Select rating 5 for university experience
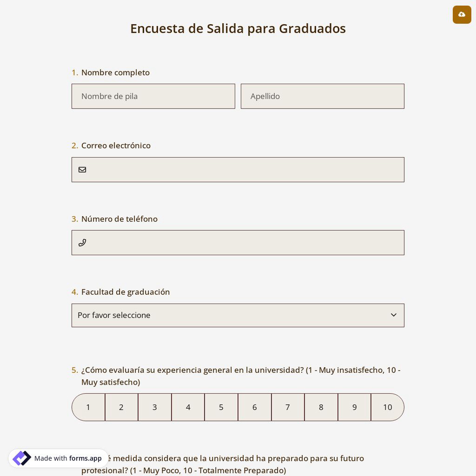Viewport: 476px width, 476px height. (221, 407)
